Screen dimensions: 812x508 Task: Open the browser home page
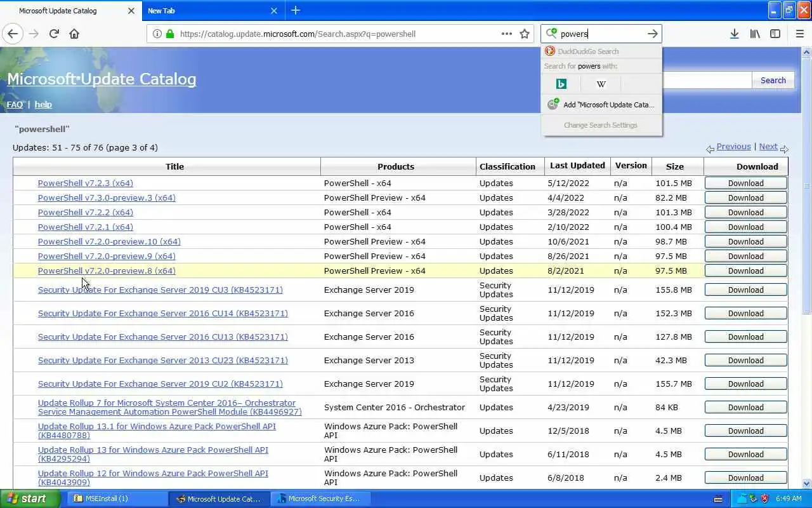click(x=74, y=34)
